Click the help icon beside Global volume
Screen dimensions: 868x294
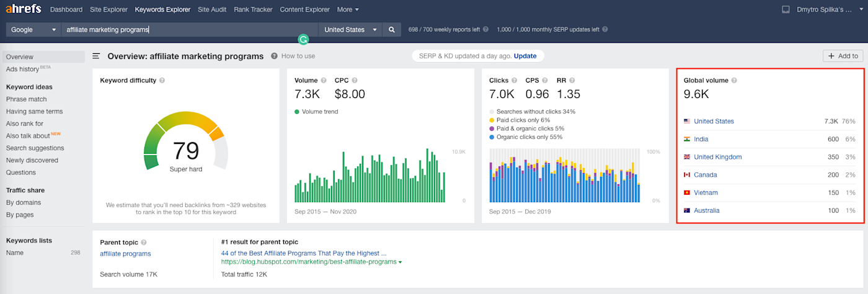734,81
